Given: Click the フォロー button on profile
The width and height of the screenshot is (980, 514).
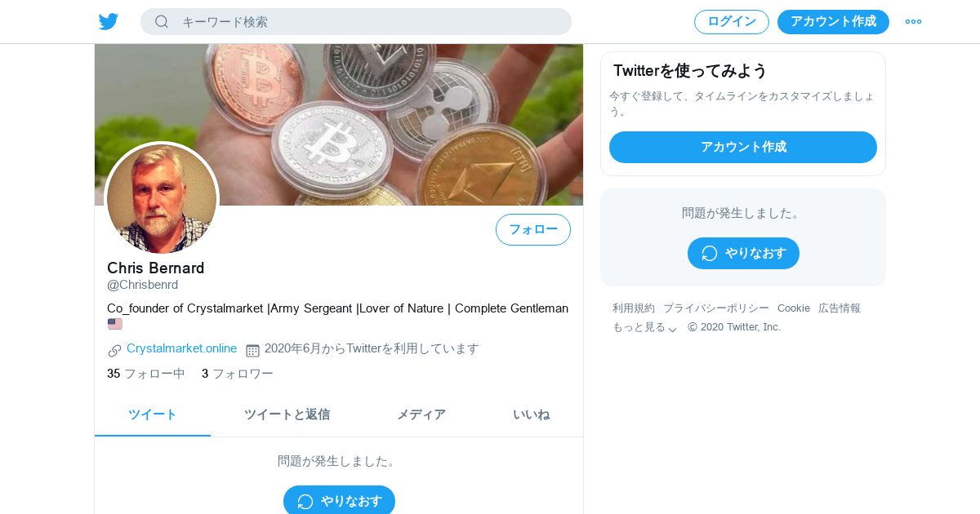Looking at the screenshot, I should [533, 229].
